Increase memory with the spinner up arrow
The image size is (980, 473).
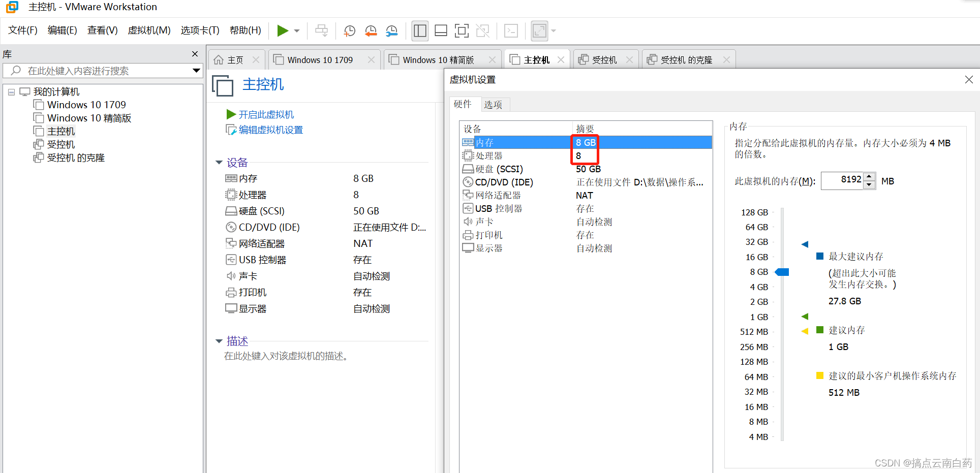click(x=869, y=177)
